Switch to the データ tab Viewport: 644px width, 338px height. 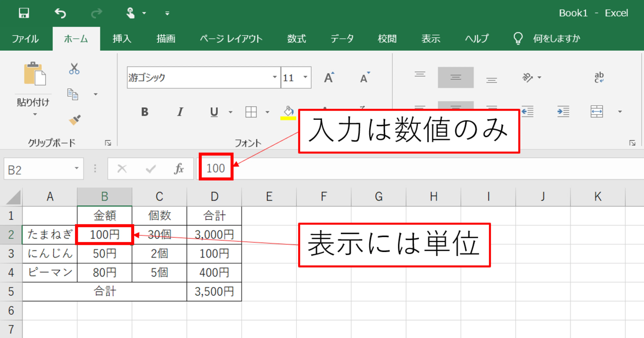point(342,39)
